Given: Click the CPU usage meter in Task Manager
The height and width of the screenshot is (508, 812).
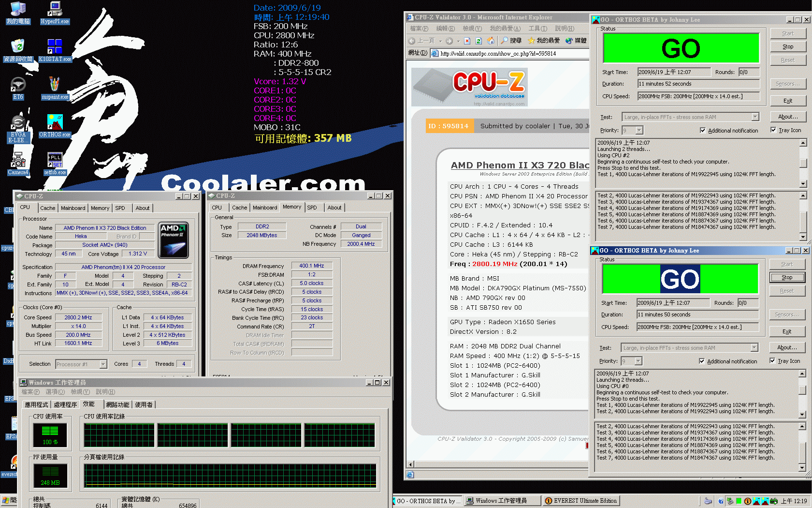Looking at the screenshot, I should pyautogui.click(x=50, y=434).
